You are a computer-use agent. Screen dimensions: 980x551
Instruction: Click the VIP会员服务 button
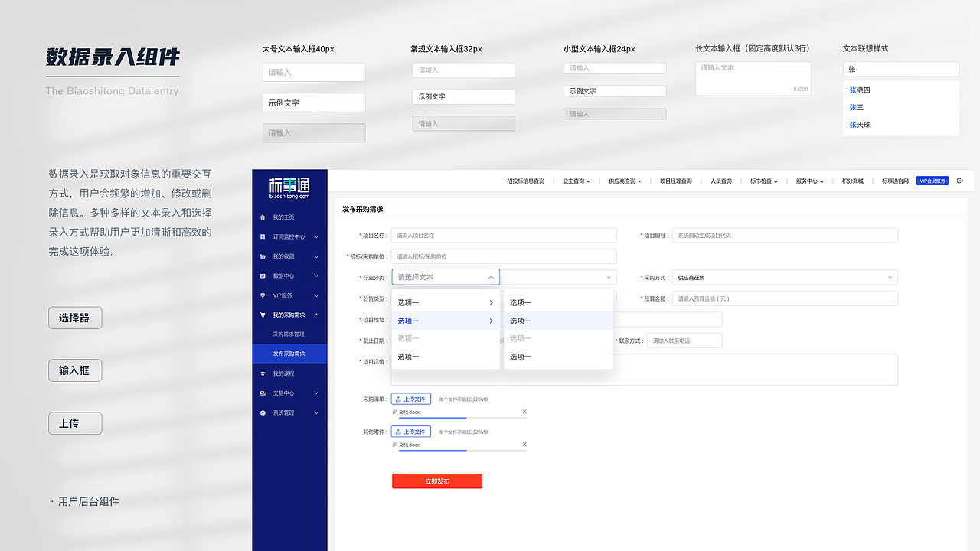tap(933, 181)
